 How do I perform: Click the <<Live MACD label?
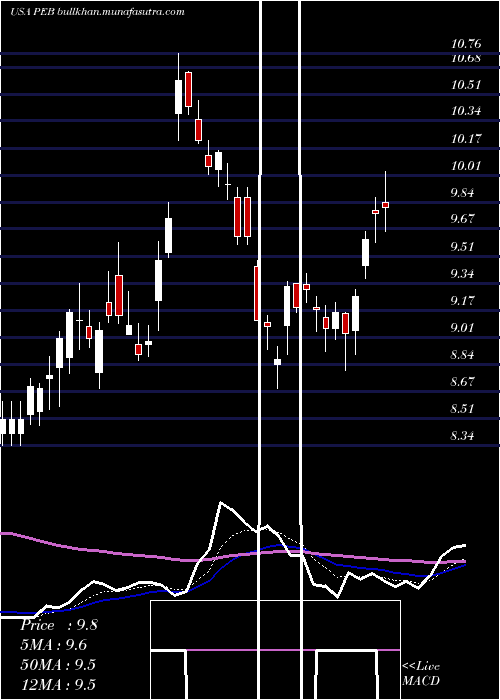pyautogui.click(x=421, y=674)
